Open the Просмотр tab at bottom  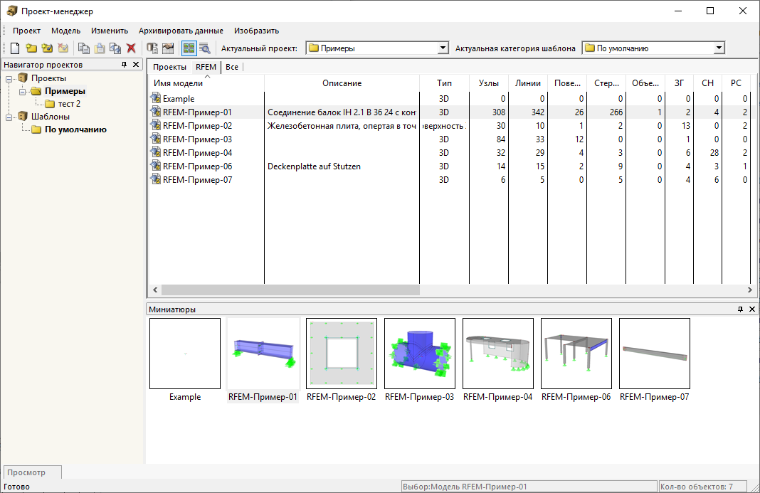tap(32, 472)
